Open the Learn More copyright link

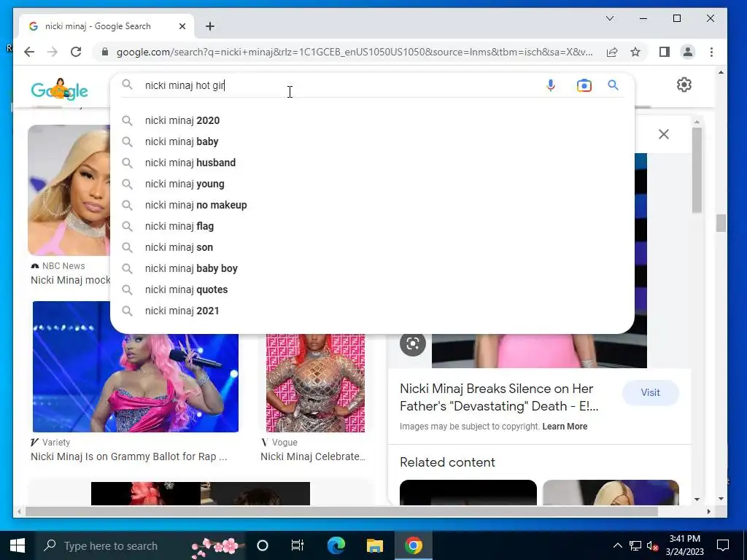click(565, 427)
